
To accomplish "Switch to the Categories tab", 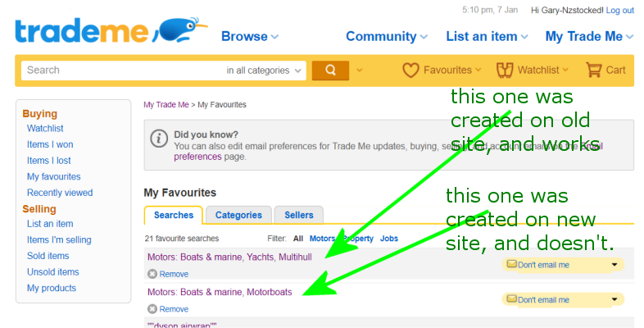I will coord(238,215).
